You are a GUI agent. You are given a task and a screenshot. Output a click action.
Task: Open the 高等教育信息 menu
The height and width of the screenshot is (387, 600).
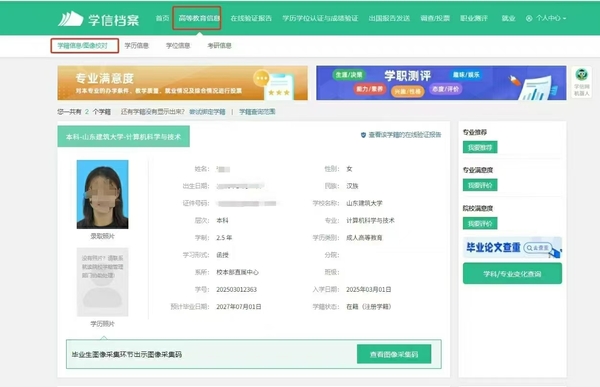coord(199,18)
